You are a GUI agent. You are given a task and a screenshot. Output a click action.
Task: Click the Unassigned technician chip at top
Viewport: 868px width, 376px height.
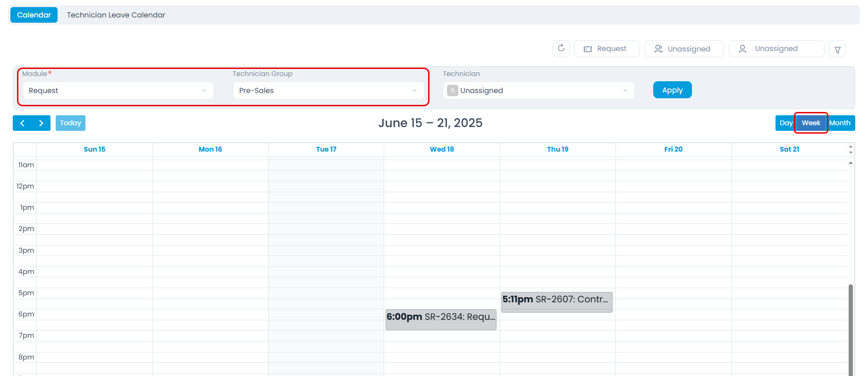click(x=776, y=49)
